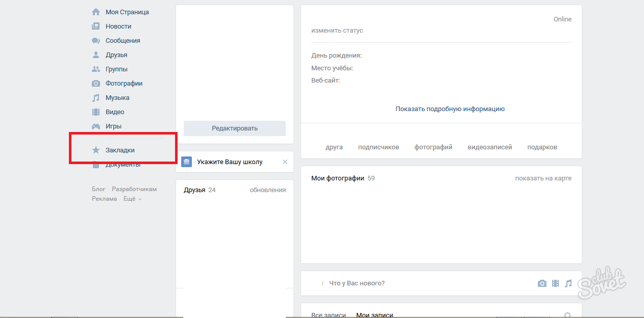The image size is (644, 318).
Task: Open the видеозаписей counter link
Action: 490,147
